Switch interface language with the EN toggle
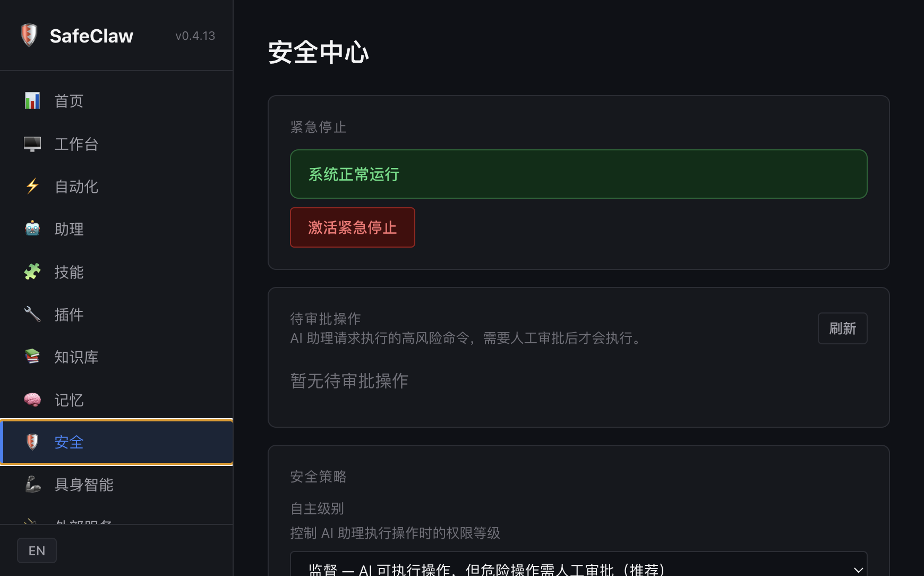The width and height of the screenshot is (924, 576). coord(37,550)
